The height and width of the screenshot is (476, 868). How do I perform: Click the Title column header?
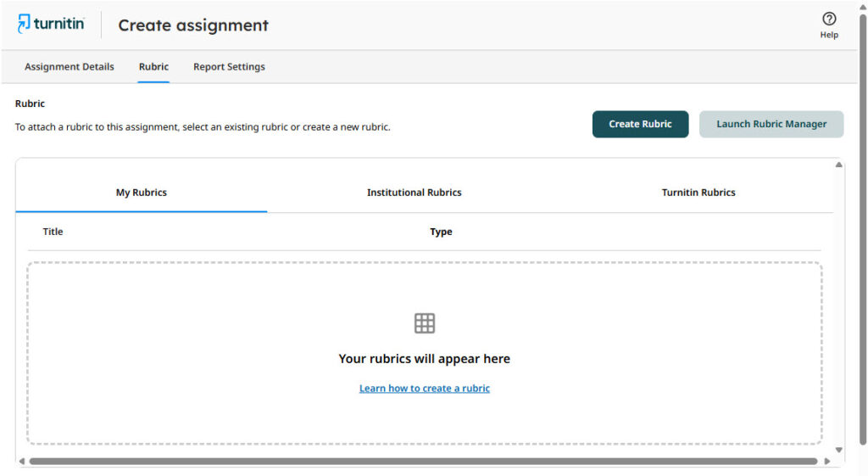click(x=53, y=232)
